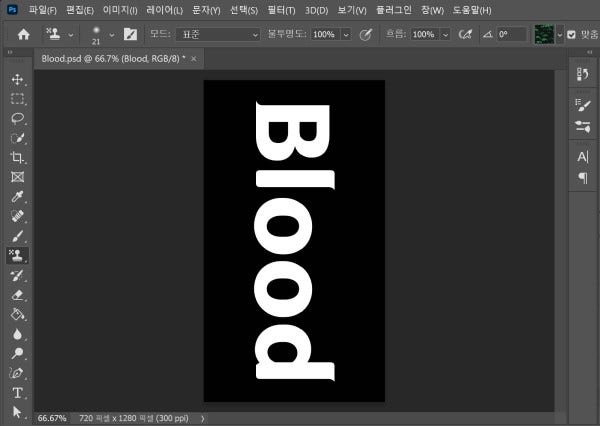Image resolution: width=600 pixels, height=426 pixels.
Task: Expand the right panel dock
Action: (590, 52)
